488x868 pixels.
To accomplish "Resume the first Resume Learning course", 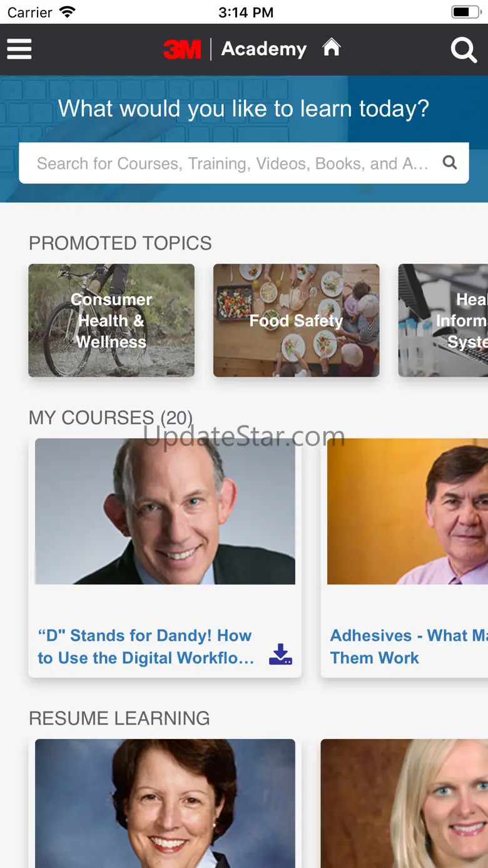I will (165, 803).
